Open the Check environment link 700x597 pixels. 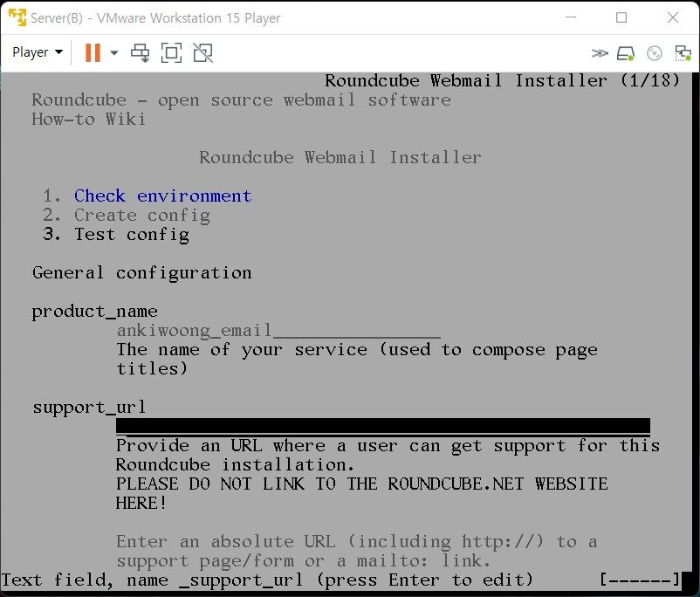coord(163,196)
